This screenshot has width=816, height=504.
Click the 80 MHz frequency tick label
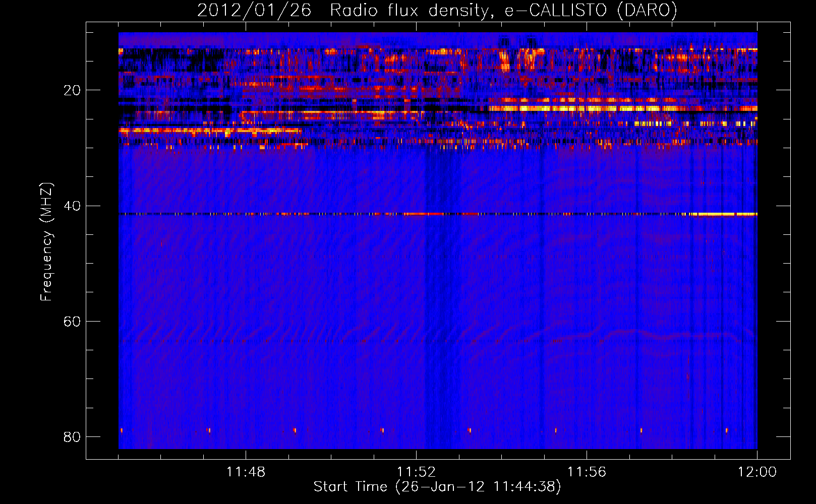(x=72, y=436)
